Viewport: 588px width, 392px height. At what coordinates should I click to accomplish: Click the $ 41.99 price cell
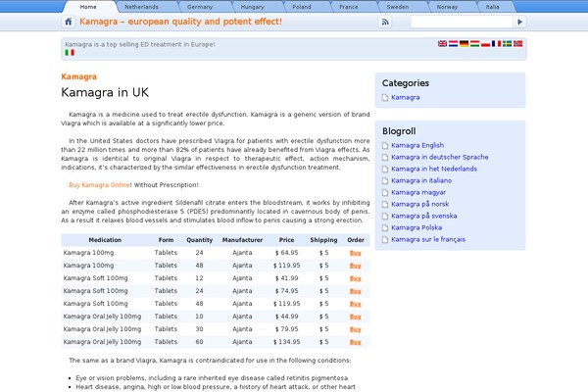coord(286,278)
